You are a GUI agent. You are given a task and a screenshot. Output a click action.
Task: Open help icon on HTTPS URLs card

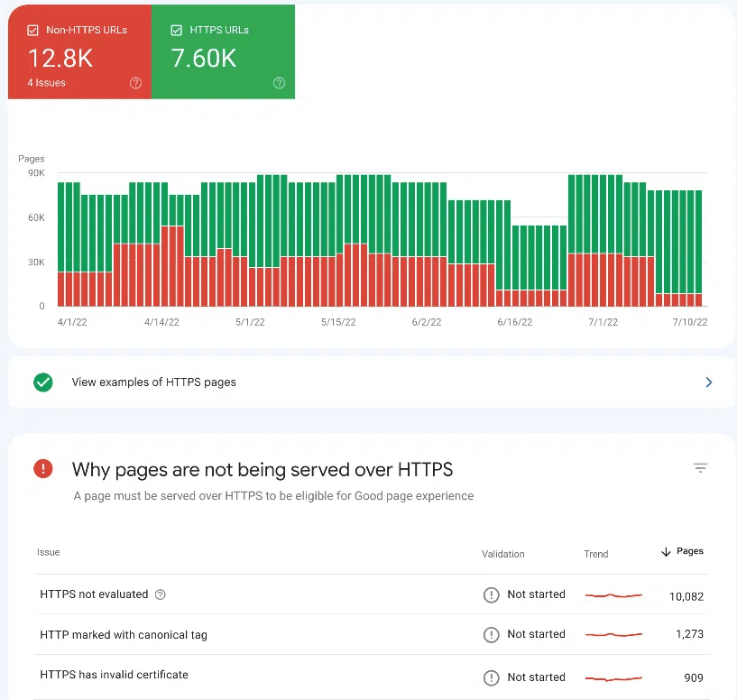click(x=280, y=83)
